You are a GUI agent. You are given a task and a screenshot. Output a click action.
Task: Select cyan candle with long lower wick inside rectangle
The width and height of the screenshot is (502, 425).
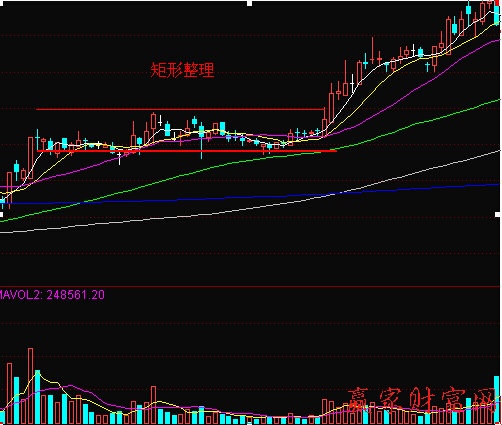201,140
